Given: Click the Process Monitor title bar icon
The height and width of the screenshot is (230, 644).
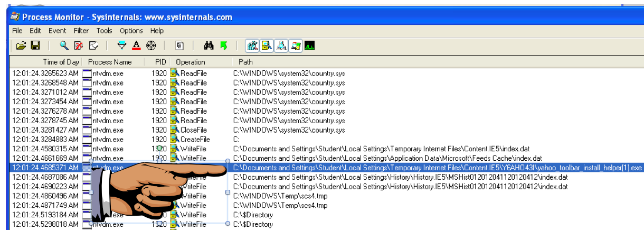Looking at the screenshot, I should coord(15,17).
